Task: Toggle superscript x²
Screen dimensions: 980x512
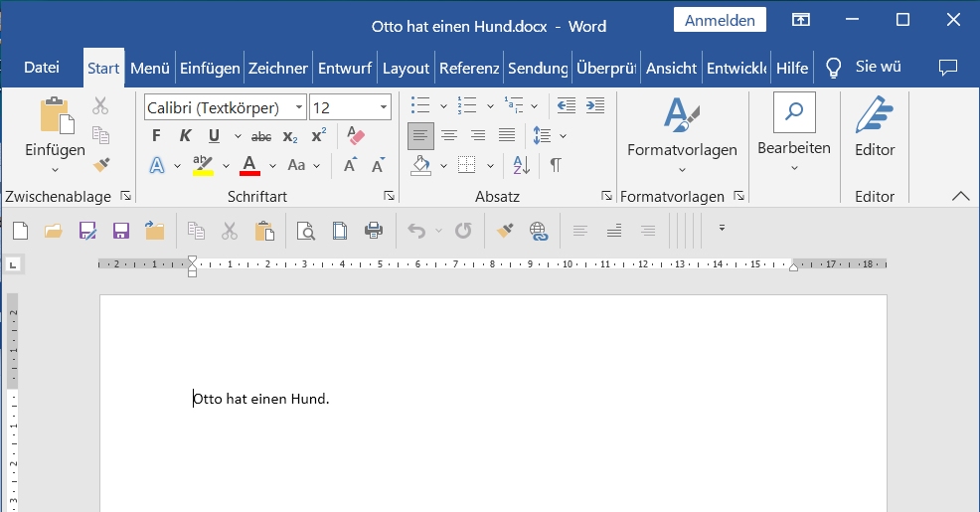Action: coord(319,135)
